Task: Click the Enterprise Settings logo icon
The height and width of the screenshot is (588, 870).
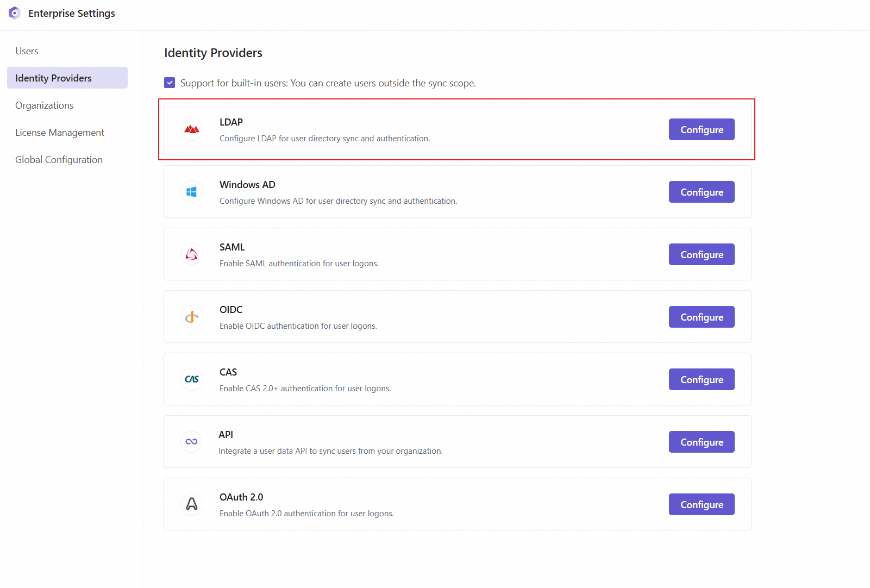Action: coord(15,13)
